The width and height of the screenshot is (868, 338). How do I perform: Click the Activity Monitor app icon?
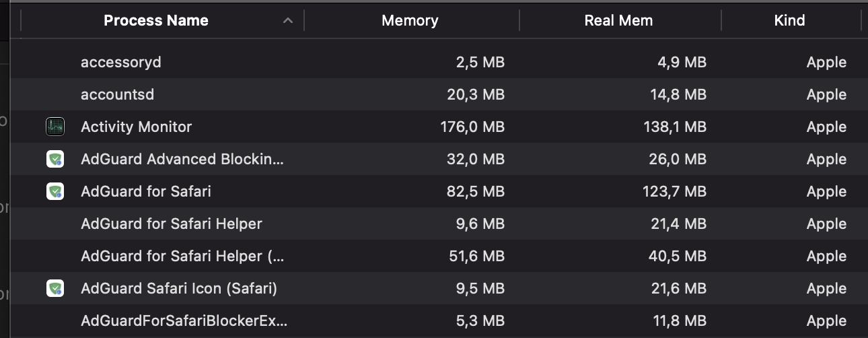[55, 127]
